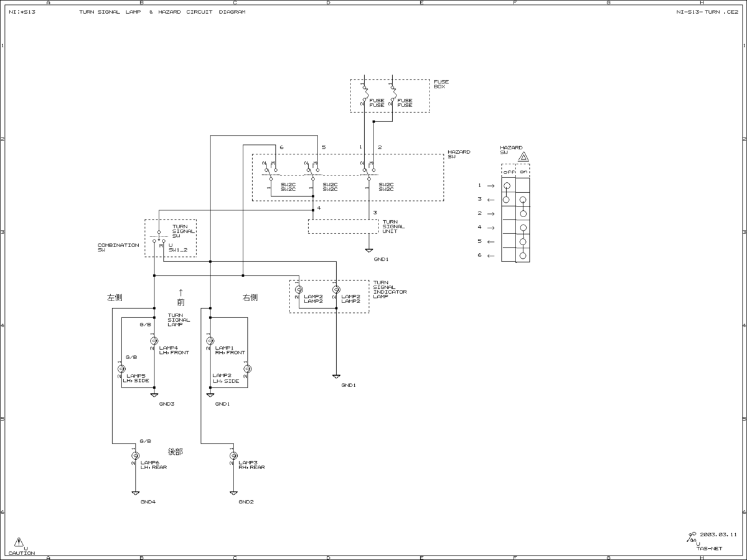This screenshot has height=560, width=747.
Task: Click terminal number '3' above turn signal unit
Action: point(375,213)
